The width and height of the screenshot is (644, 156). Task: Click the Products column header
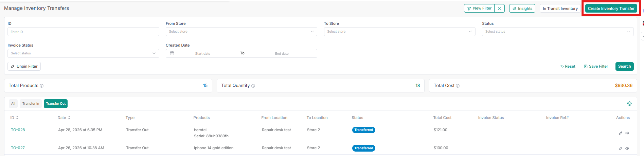pos(201,118)
